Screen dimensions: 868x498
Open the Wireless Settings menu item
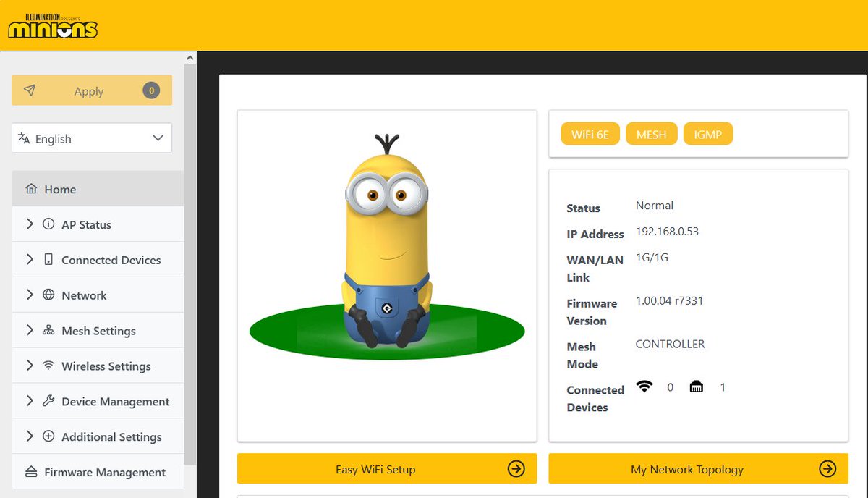(98, 366)
